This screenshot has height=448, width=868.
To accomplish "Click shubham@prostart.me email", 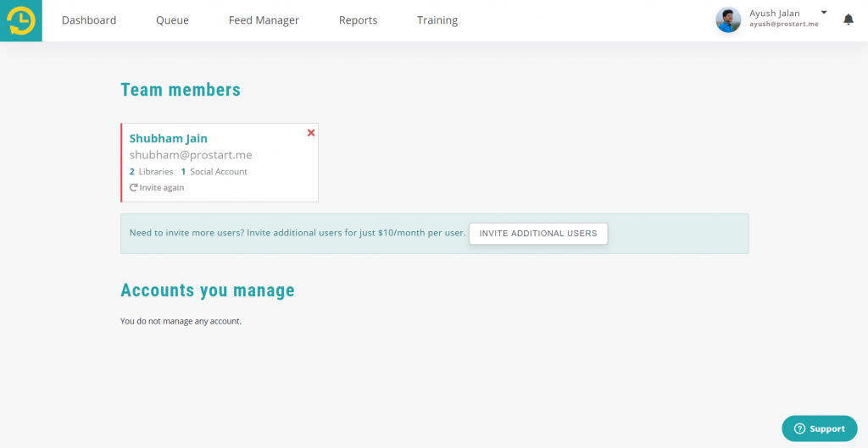I will [x=191, y=155].
